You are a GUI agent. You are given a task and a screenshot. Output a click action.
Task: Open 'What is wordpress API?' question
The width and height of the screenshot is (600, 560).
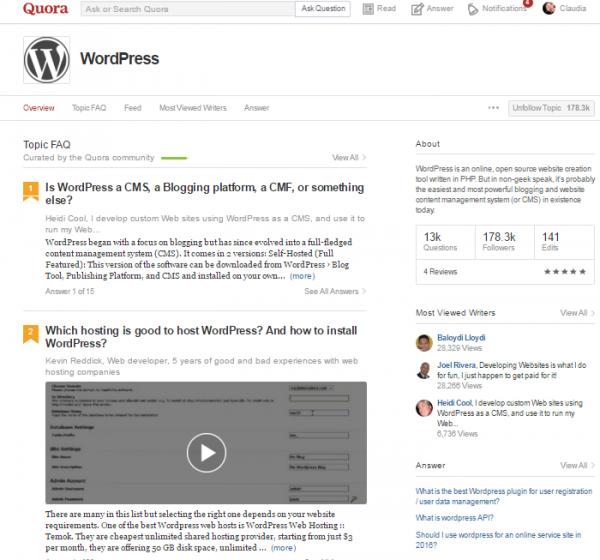[x=454, y=518]
